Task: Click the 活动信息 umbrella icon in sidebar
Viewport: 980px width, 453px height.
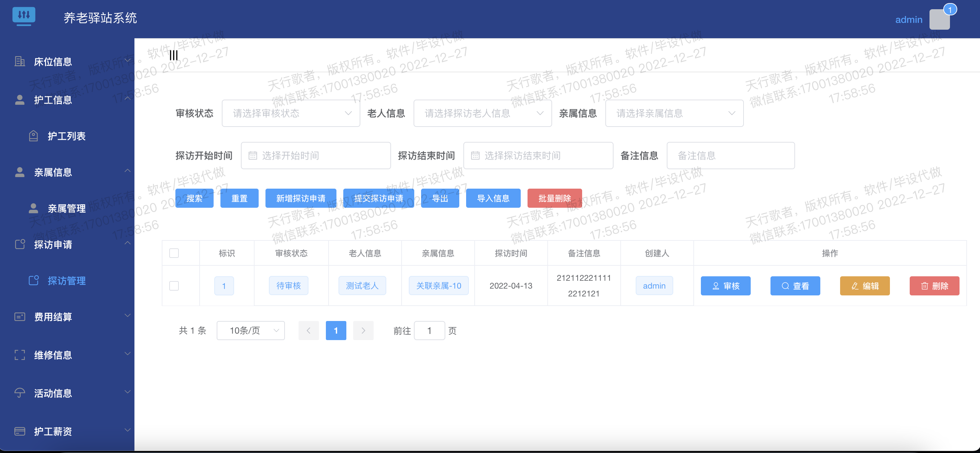Action: 19,393
